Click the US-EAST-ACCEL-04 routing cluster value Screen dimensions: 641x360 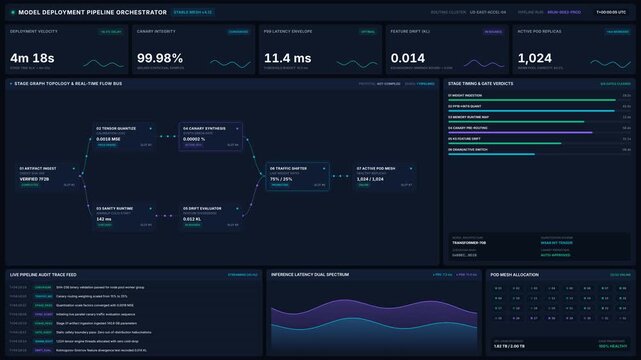point(488,12)
